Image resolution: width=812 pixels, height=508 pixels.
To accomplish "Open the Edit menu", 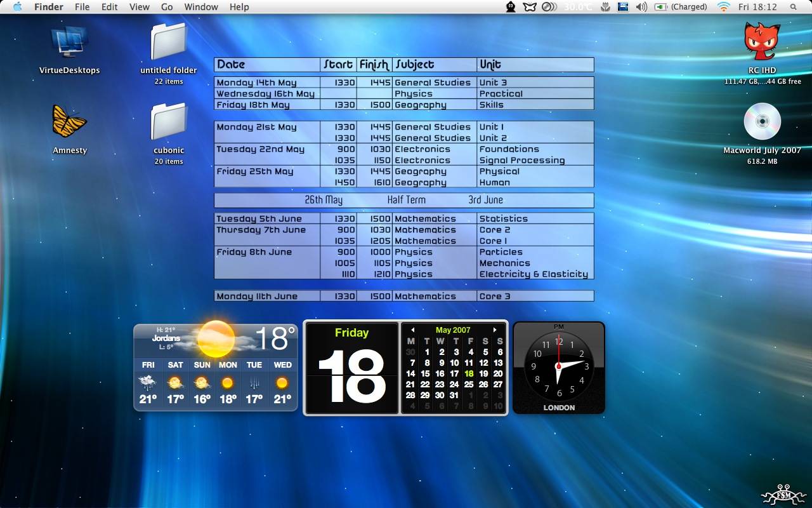I will click(110, 7).
